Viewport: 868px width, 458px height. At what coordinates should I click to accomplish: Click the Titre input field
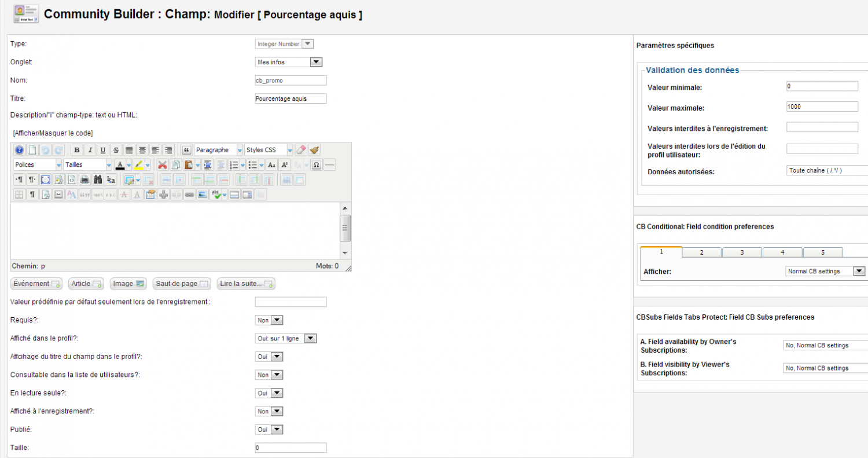click(290, 98)
